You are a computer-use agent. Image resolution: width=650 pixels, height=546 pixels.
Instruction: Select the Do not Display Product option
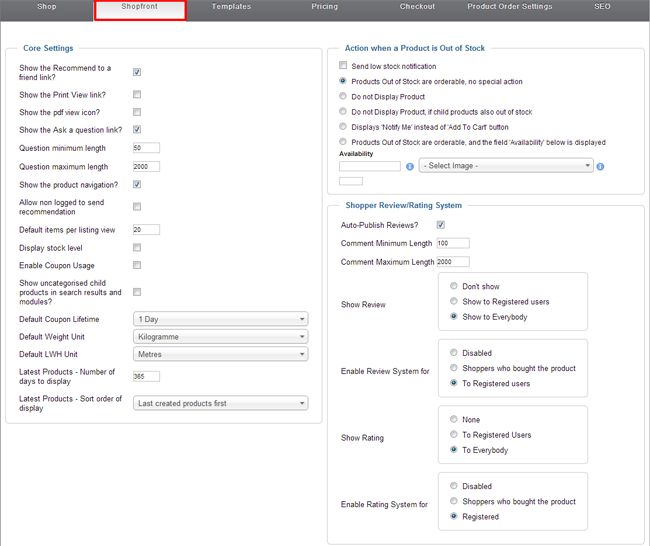tap(344, 97)
